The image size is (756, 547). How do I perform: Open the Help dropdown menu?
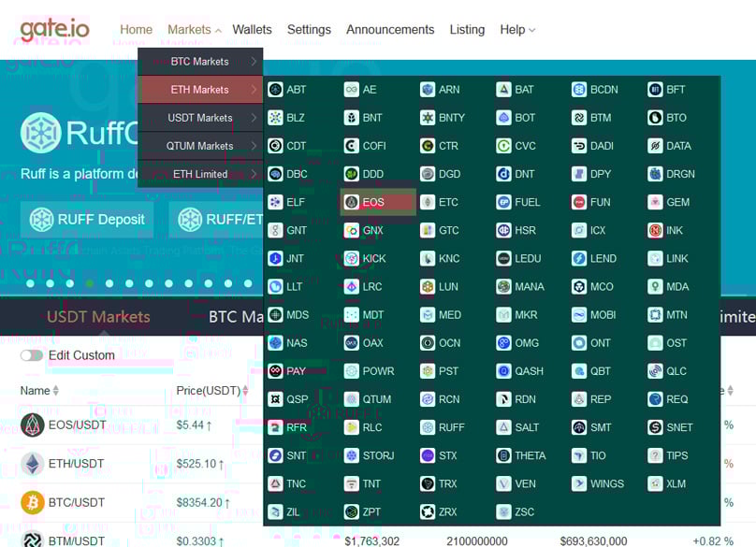pos(517,29)
